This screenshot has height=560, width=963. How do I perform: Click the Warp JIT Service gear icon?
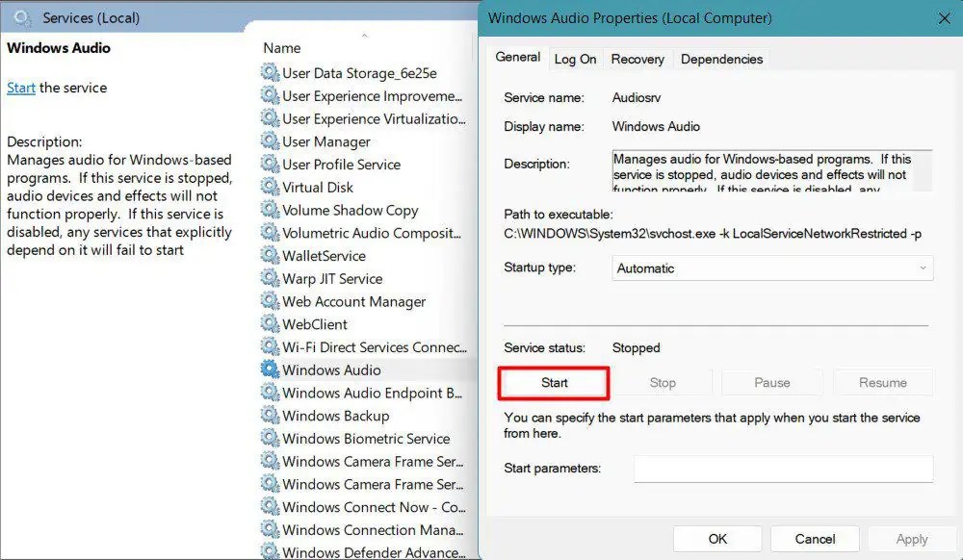(x=266, y=278)
